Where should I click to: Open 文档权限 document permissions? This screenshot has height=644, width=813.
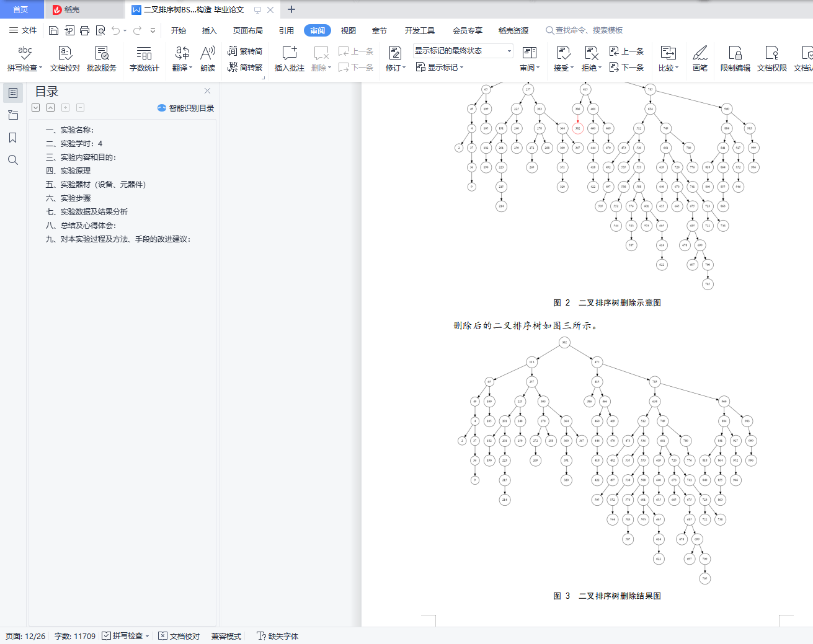[772, 58]
